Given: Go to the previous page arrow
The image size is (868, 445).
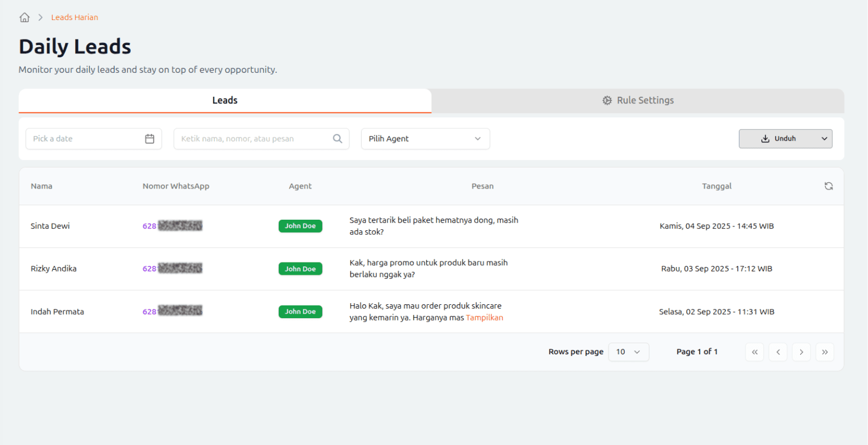Looking at the screenshot, I should (x=778, y=352).
